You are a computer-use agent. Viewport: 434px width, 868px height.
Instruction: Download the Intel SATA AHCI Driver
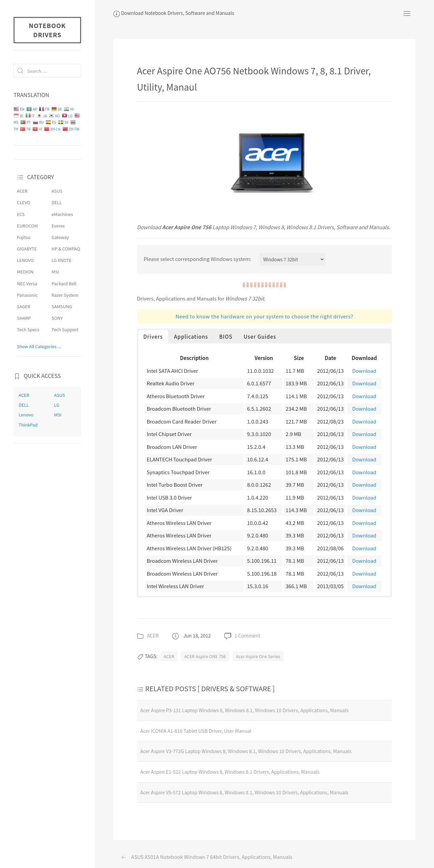[364, 371]
